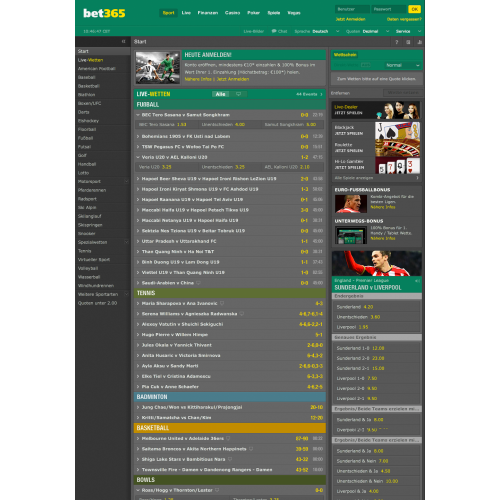
Task: Click live stream icon beside Saudi-Arabien v China
Action: click(x=198, y=283)
